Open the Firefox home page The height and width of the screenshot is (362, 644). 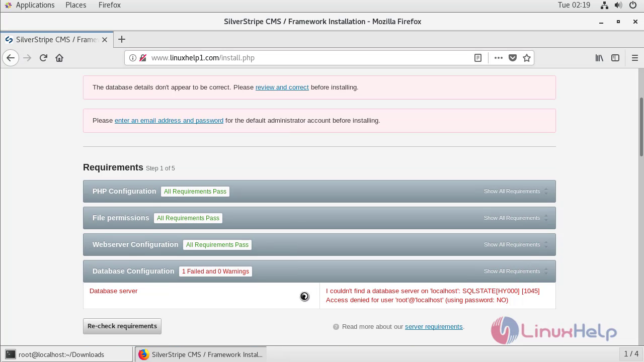pyautogui.click(x=59, y=58)
